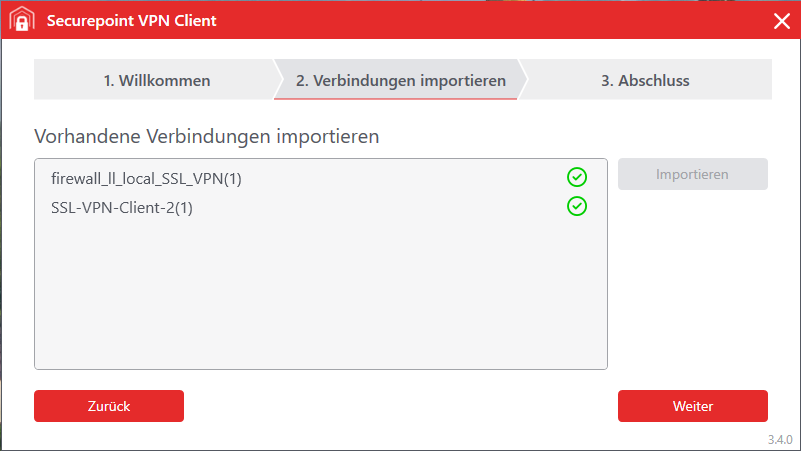The image size is (801, 451).
Task: Click the Securepoint VPN Client title text
Action: pyautogui.click(x=131, y=20)
